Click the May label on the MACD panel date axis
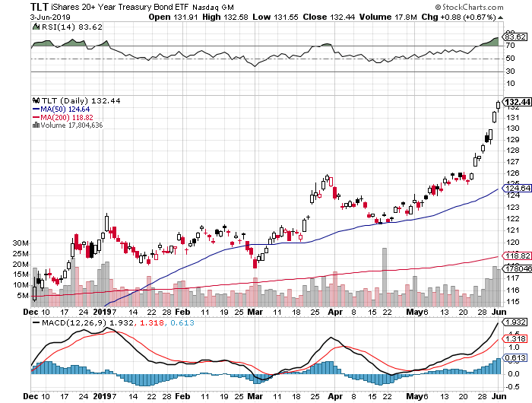532x403 pixels. point(414,396)
